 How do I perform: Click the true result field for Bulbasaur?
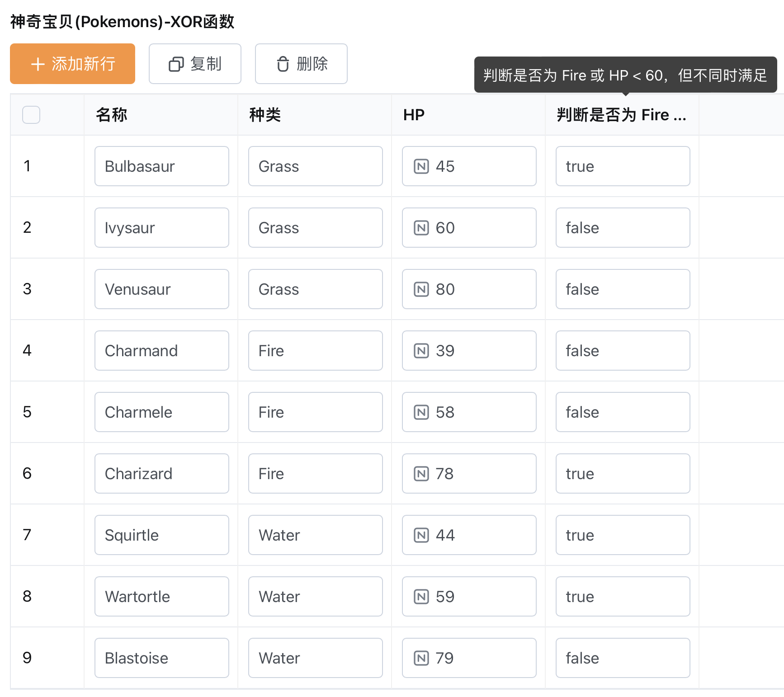coord(623,166)
